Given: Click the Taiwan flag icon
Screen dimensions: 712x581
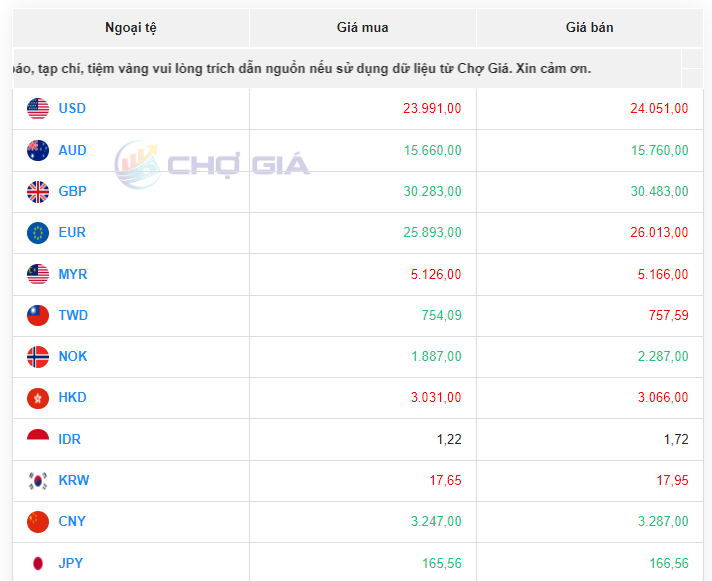Looking at the screenshot, I should (x=38, y=316).
